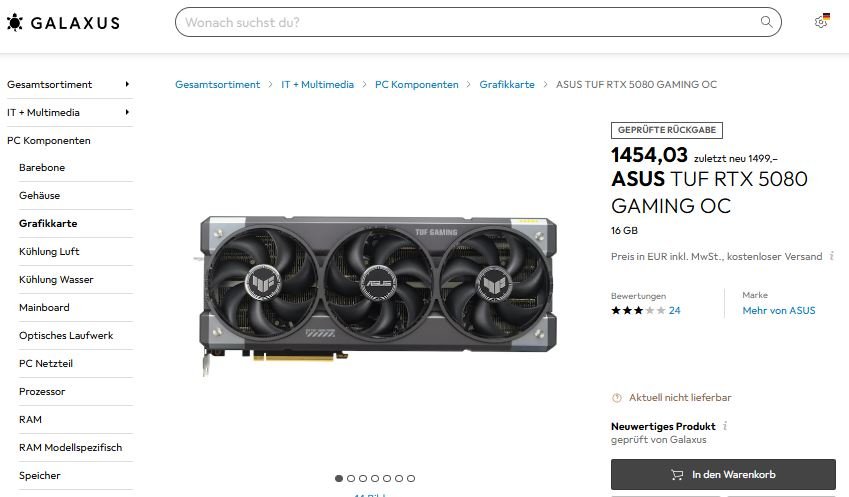Click the Galaxus logo icon
This screenshot has width=849, height=497.
(x=15, y=22)
